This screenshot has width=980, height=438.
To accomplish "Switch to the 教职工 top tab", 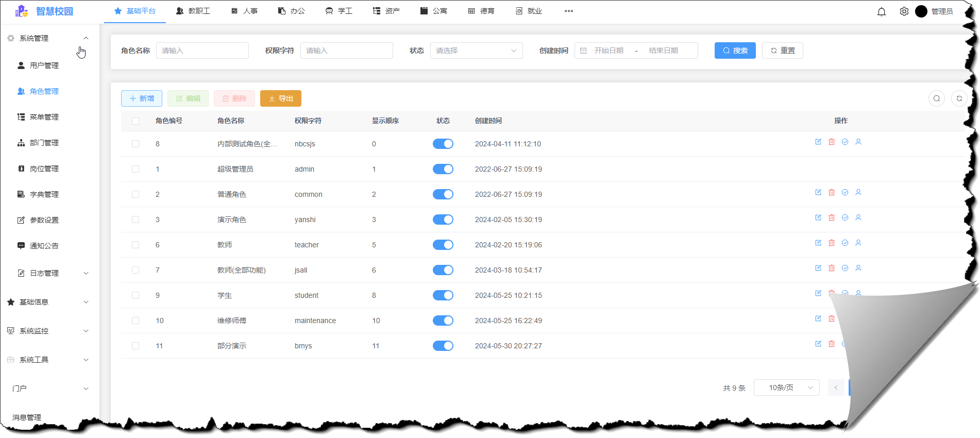I will pyautogui.click(x=194, y=11).
